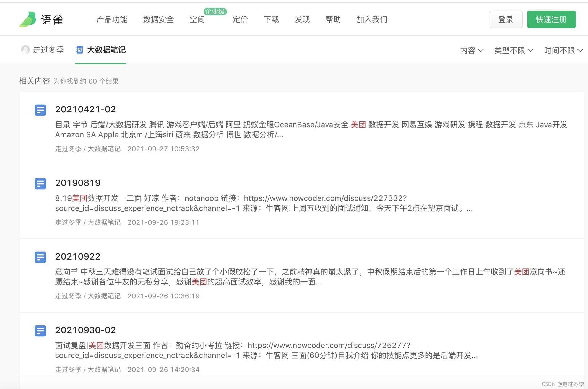
Task: Open the 20190819 result title
Action: [78, 183]
